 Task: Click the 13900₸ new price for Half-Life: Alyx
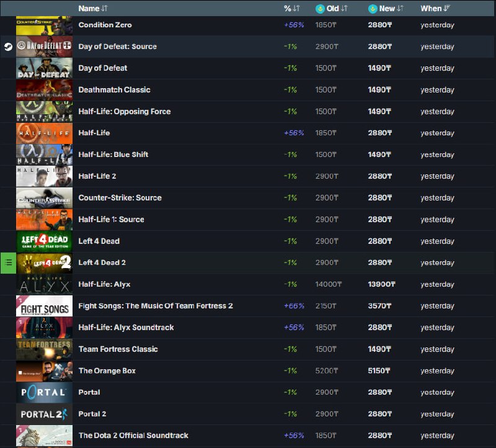[381, 284]
